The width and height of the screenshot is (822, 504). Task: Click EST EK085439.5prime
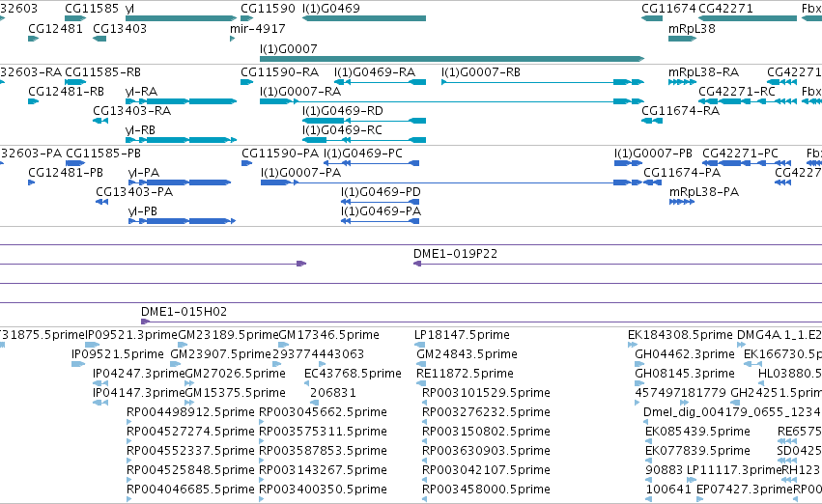(x=697, y=432)
